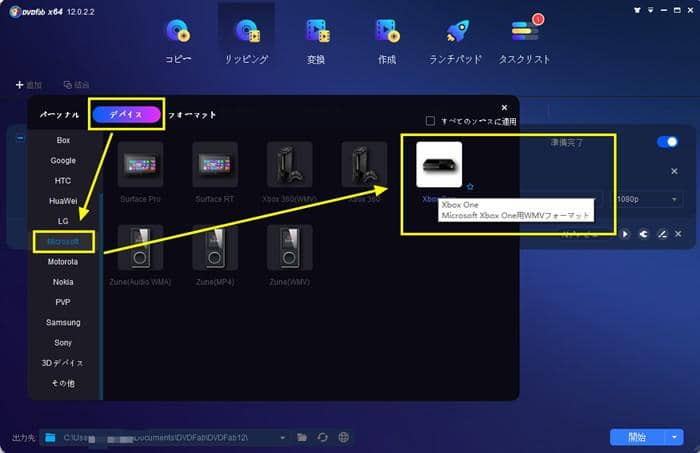
Task: Switch to the デバイス tab
Action: tap(126, 115)
